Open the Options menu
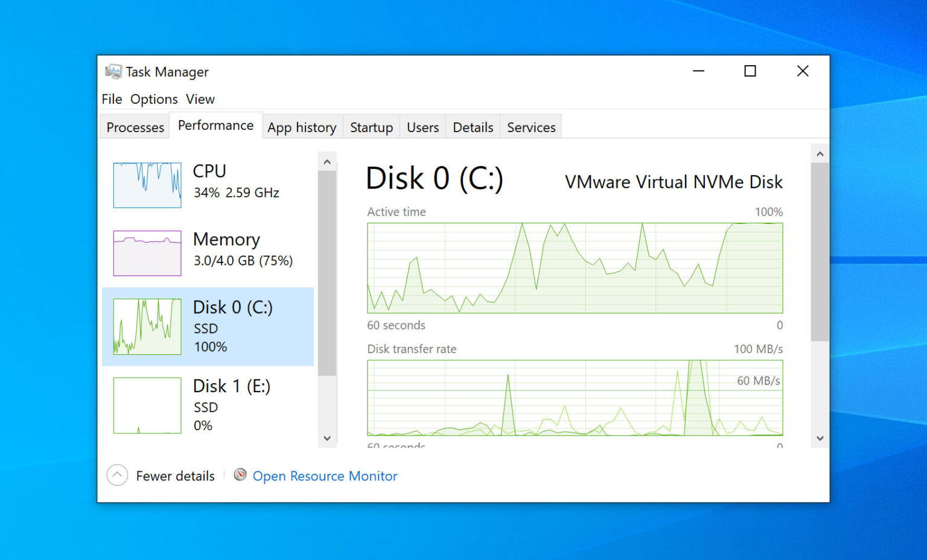 click(154, 99)
